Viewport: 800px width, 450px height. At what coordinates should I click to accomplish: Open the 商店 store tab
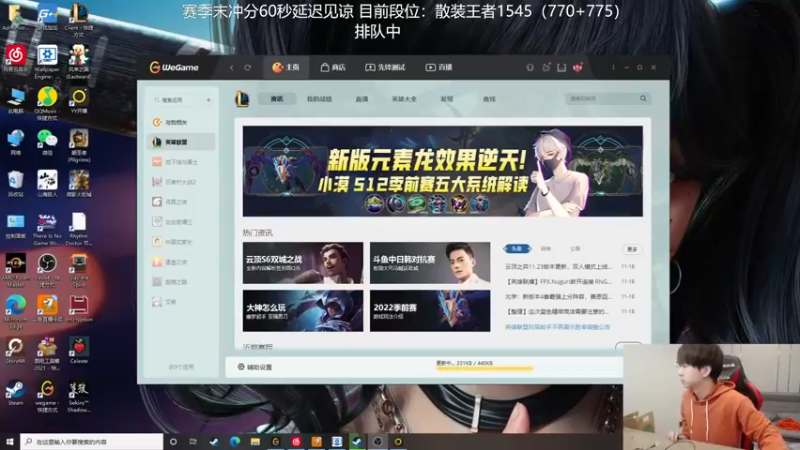pyautogui.click(x=333, y=67)
